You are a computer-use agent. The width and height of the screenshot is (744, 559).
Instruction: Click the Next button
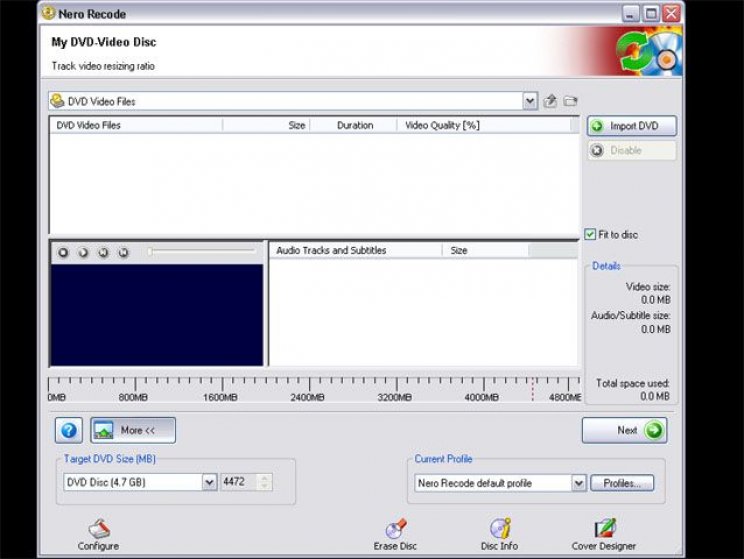click(x=624, y=430)
